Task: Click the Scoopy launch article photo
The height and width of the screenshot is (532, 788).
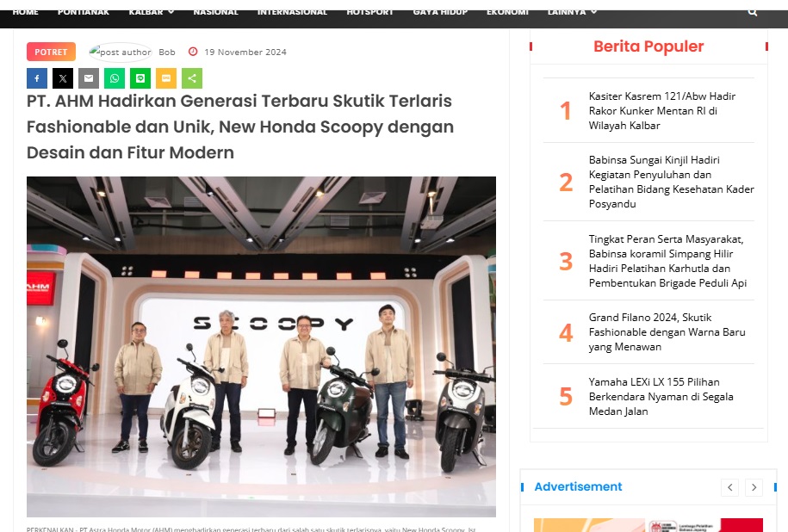Action: pos(261,346)
